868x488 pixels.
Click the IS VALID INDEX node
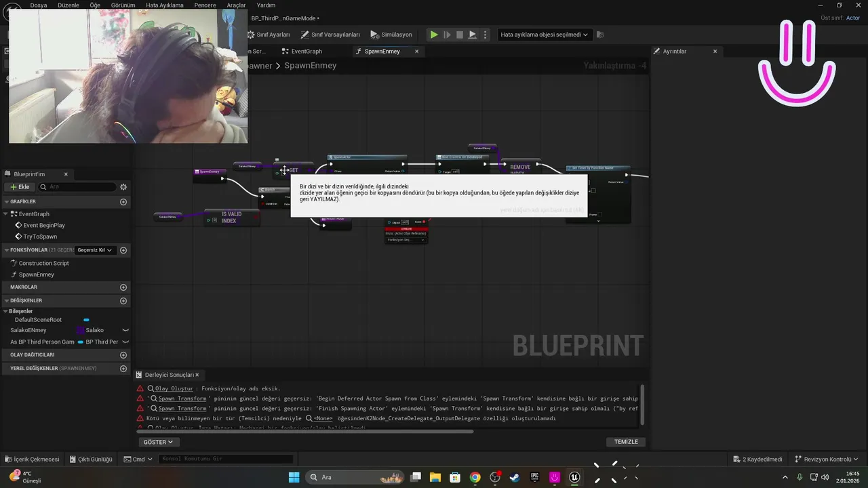(231, 217)
